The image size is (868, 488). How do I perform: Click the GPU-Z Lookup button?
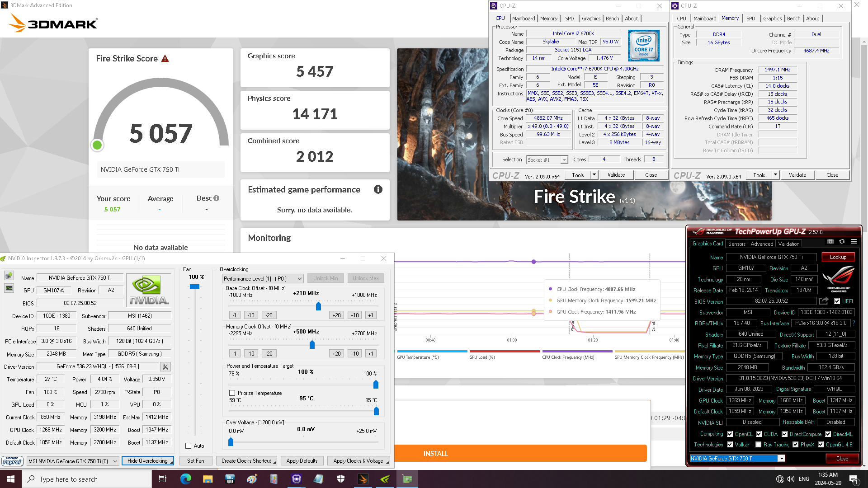(838, 257)
